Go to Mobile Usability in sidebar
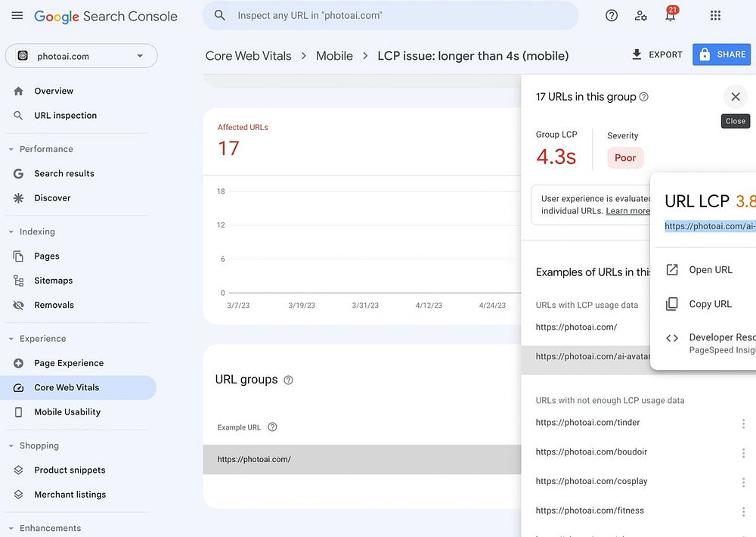 pyautogui.click(x=67, y=412)
